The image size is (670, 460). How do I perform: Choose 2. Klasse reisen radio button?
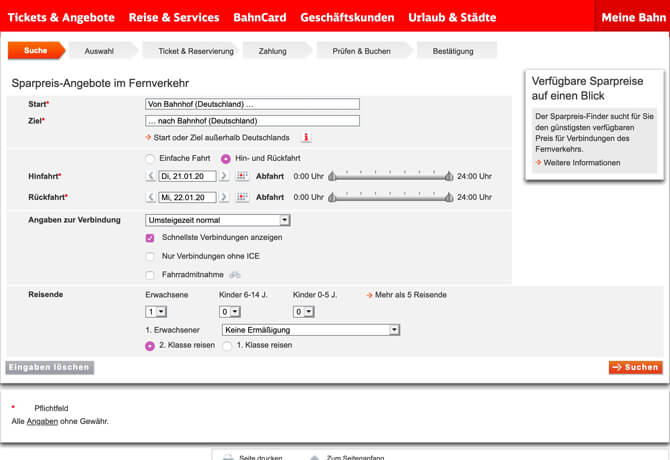(150, 346)
